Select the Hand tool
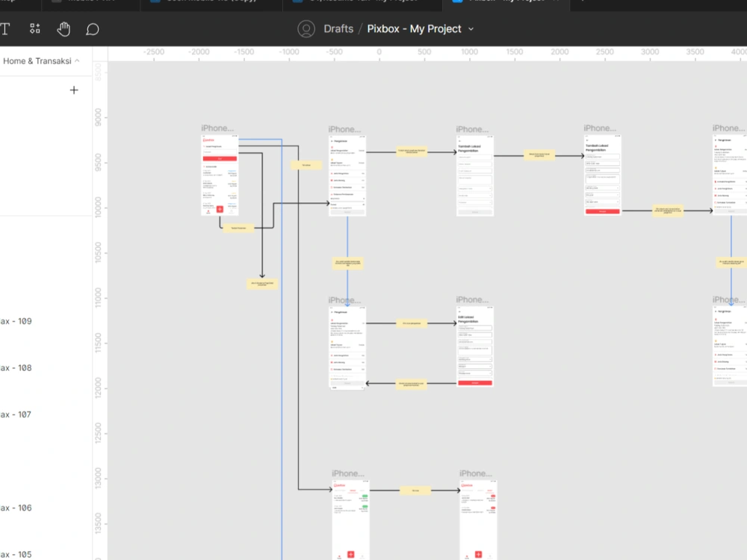This screenshot has width=747, height=560. tap(63, 29)
